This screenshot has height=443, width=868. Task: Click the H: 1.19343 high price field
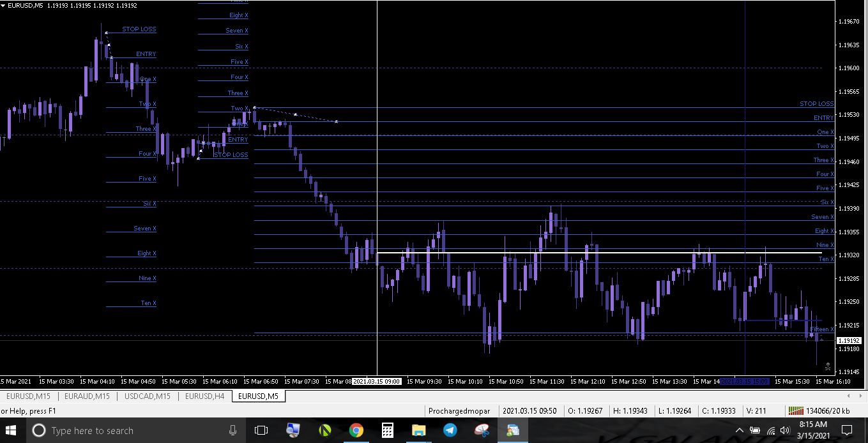pyautogui.click(x=630, y=411)
